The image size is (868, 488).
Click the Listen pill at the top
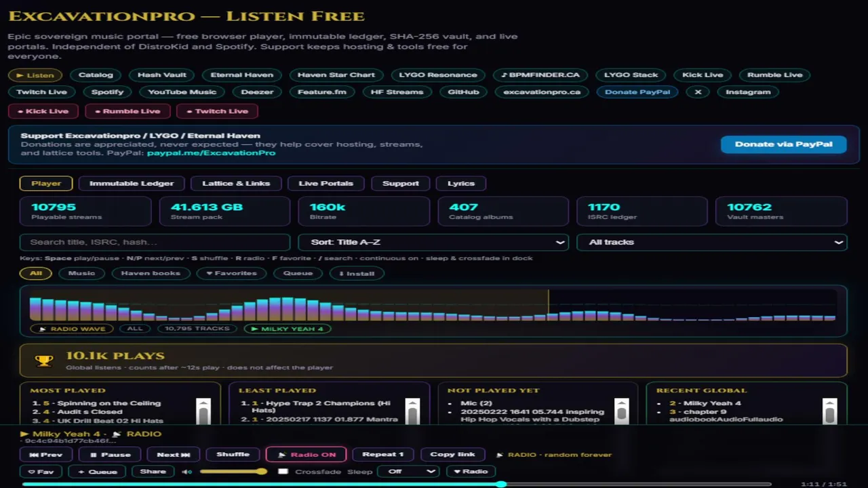point(35,75)
